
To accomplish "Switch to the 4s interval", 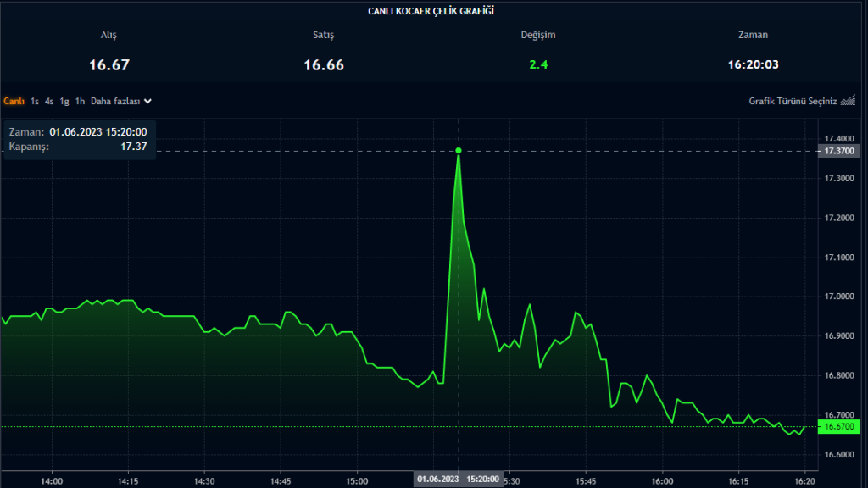I will point(49,102).
